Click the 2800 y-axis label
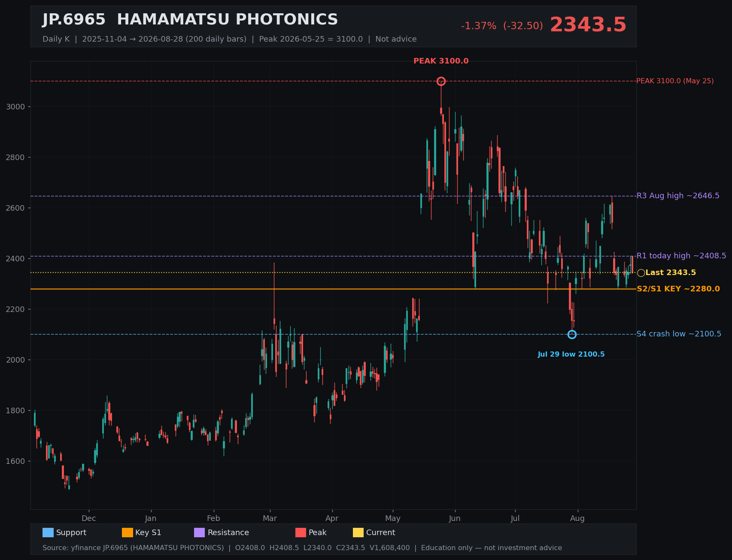 [15, 157]
